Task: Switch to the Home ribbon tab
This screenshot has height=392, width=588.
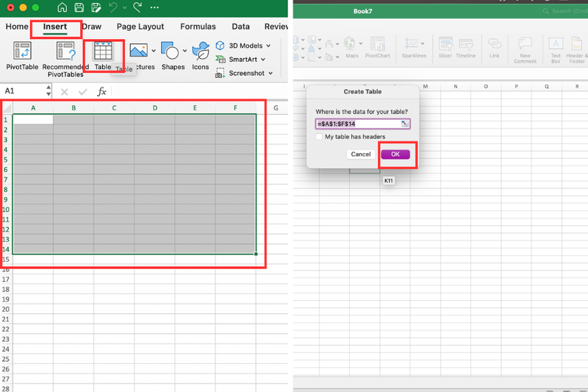Action: point(17,26)
